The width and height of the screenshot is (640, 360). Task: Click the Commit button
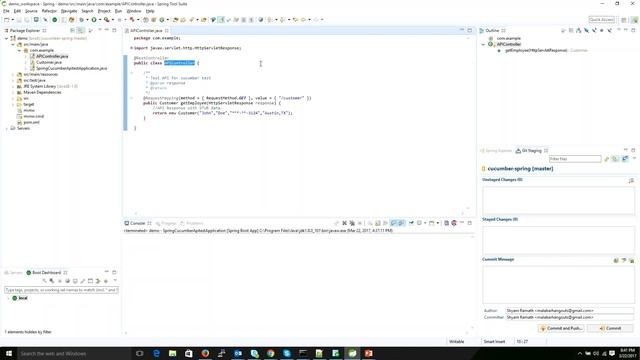[610, 328]
